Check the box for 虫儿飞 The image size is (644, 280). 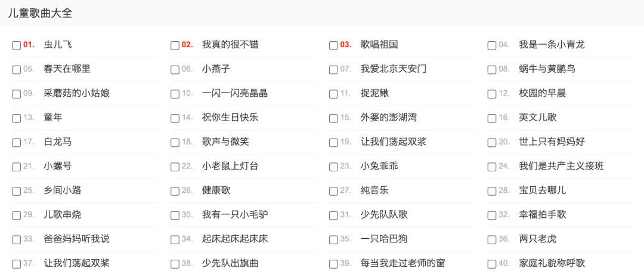point(16,45)
